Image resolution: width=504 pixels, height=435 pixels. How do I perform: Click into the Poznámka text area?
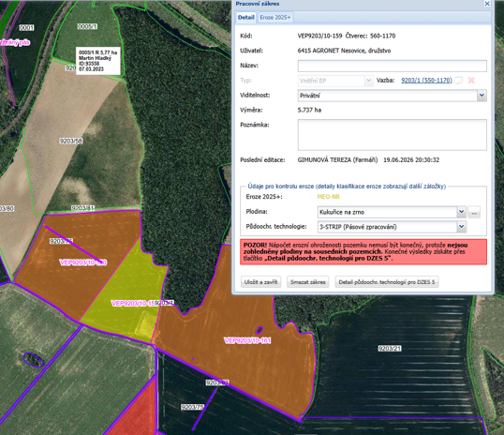click(x=393, y=135)
